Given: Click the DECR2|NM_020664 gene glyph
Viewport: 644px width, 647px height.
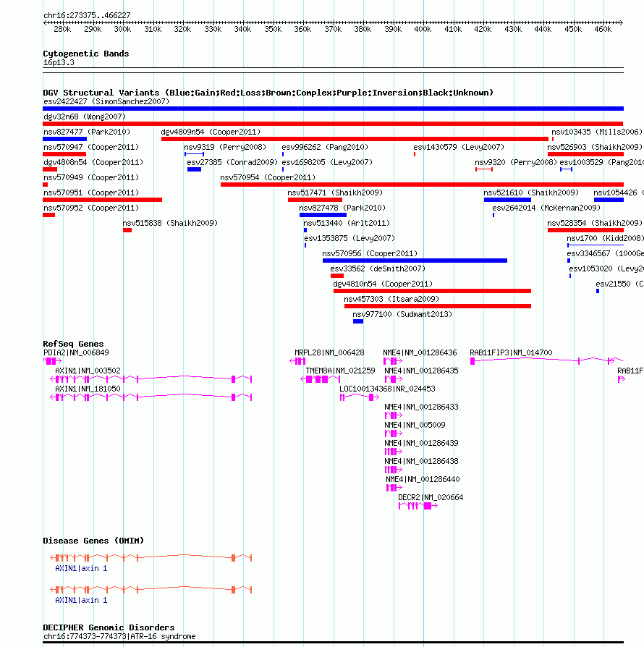Looking at the screenshot, I should pos(418,506).
